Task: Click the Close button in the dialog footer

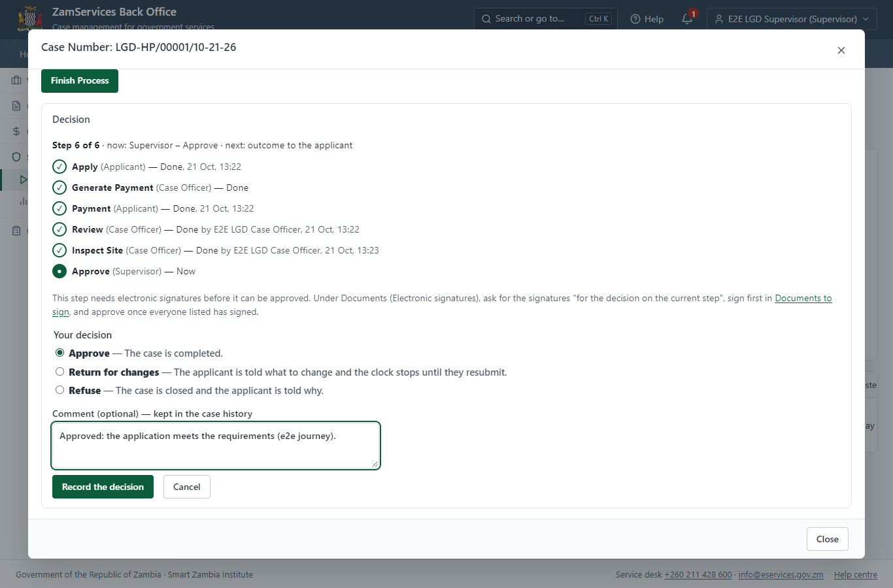Action: (828, 539)
